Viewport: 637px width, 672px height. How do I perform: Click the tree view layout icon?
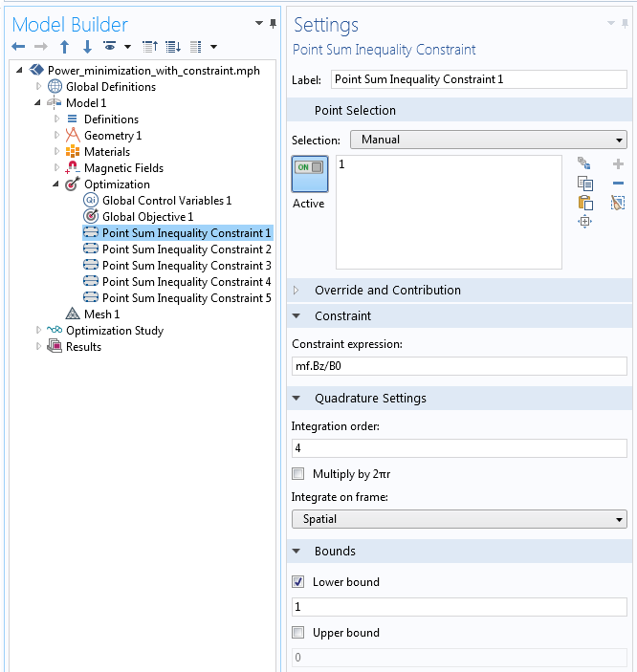tap(196, 46)
